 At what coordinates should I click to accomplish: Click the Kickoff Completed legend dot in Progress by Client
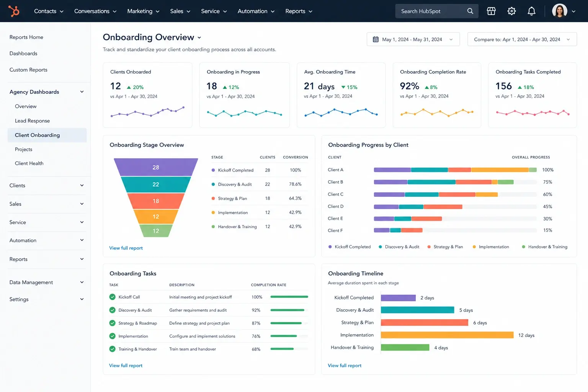[x=330, y=247]
